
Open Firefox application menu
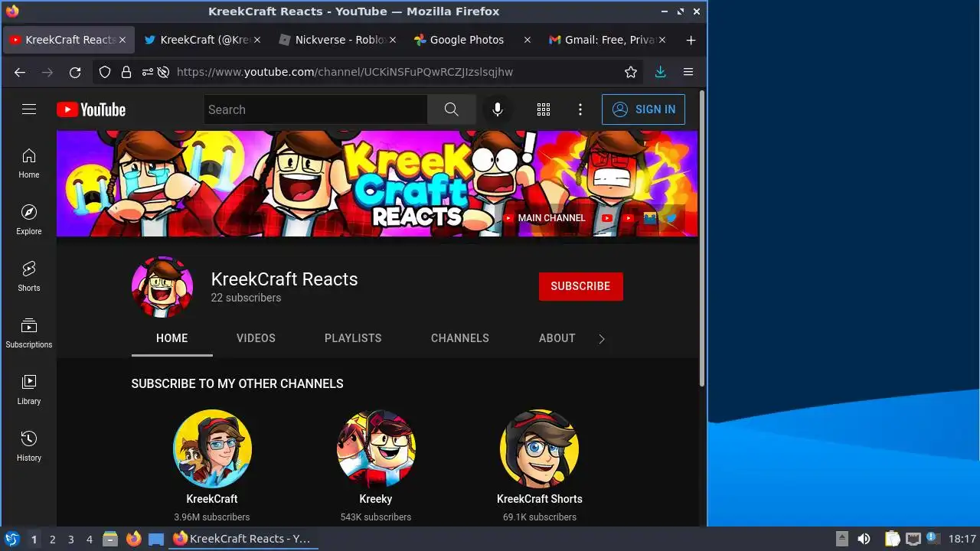[688, 72]
